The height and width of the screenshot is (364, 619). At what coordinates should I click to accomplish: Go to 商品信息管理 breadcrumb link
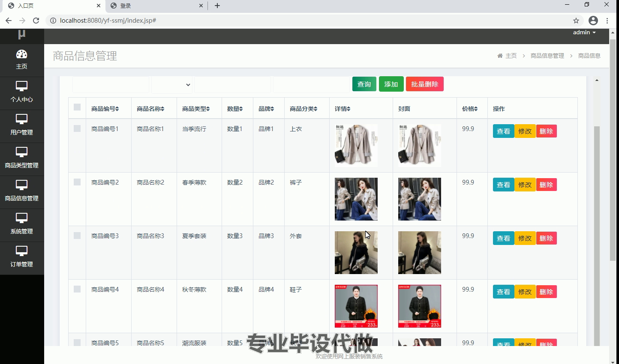coord(547,56)
